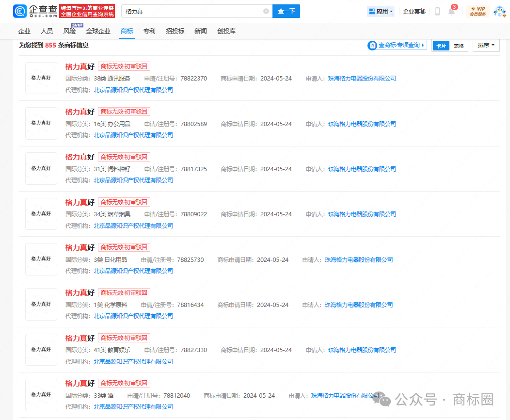This screenshot has width=510, height=420.
Task: Open trademark thumbnail for 16类 办公用品
Action: click(41, 123)
